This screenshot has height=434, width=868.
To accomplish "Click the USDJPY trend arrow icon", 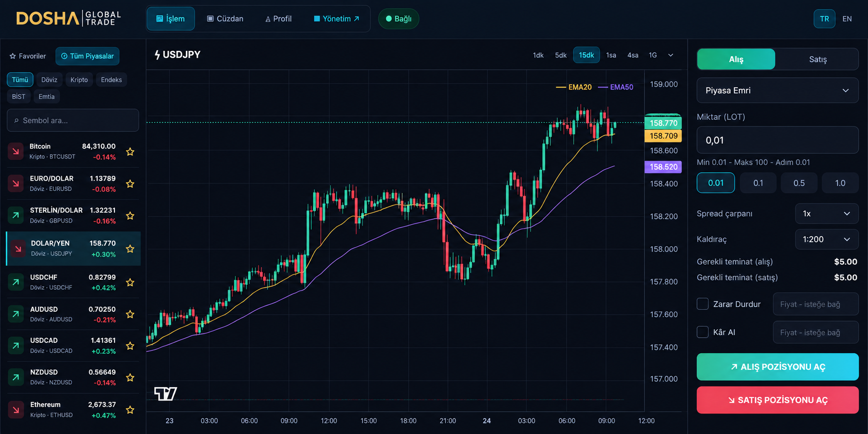I will 18,249.
